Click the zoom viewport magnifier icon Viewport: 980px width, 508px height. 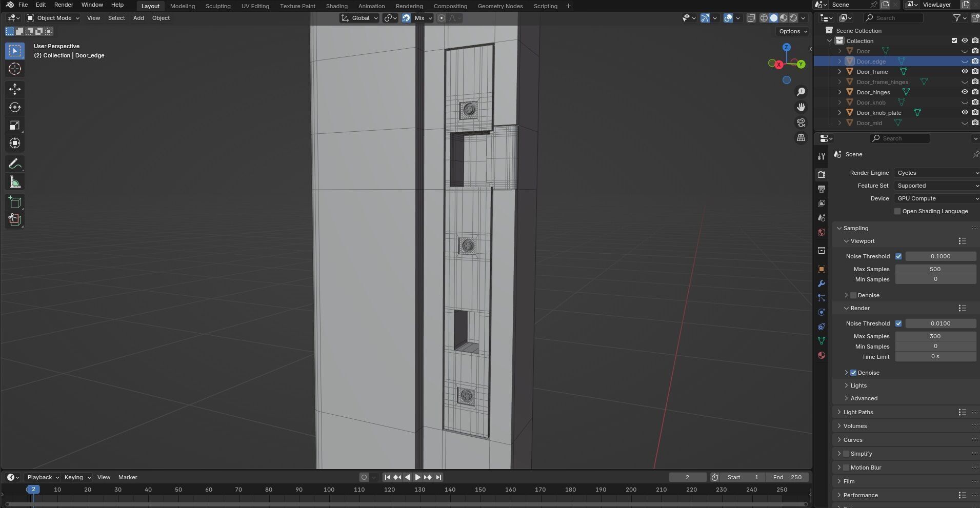(801, 92)
